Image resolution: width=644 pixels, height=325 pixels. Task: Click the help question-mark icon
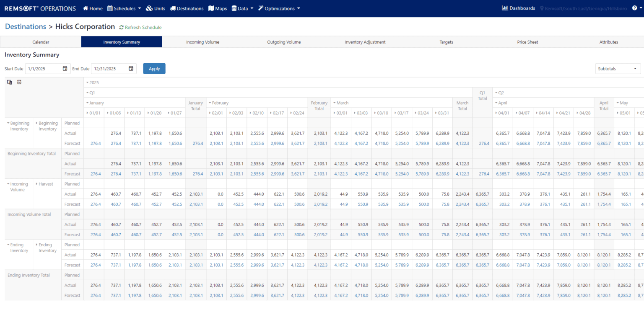point(635,8)
